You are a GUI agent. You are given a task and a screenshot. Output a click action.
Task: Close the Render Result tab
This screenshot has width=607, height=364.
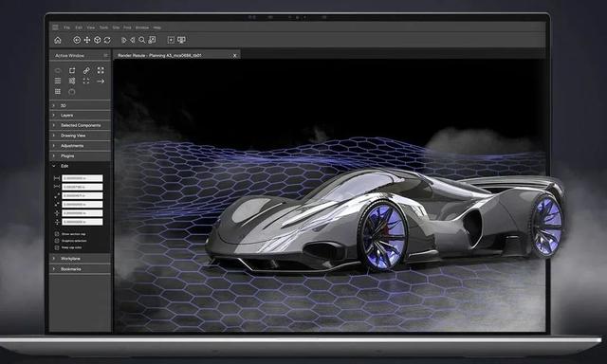234,55
